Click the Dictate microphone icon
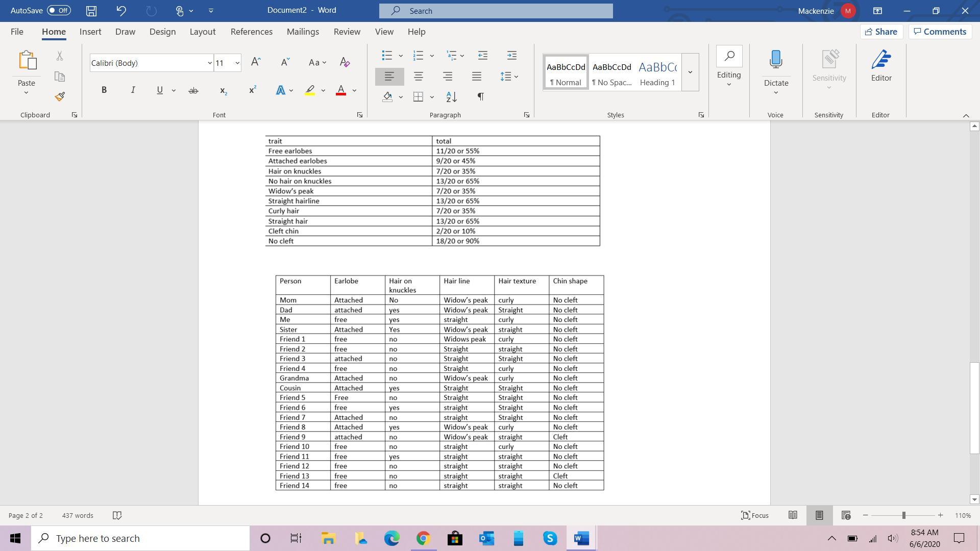 tap(775, 60)
